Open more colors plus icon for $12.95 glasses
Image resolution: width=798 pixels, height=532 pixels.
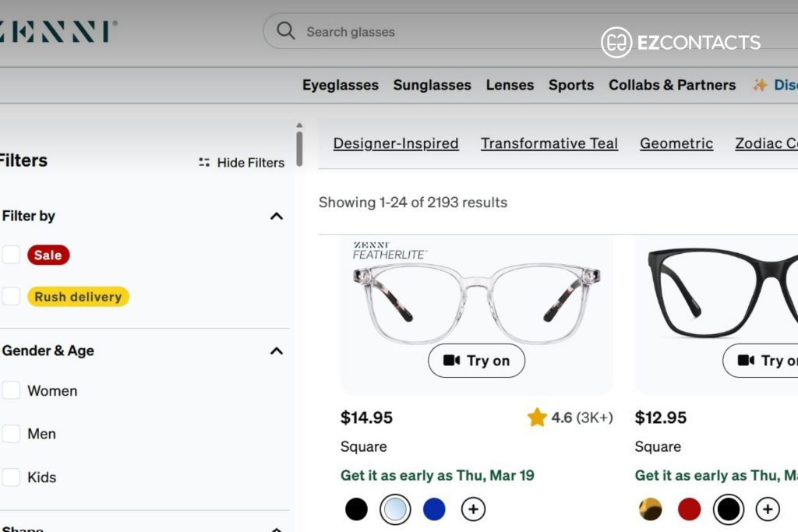coord(768,509)
